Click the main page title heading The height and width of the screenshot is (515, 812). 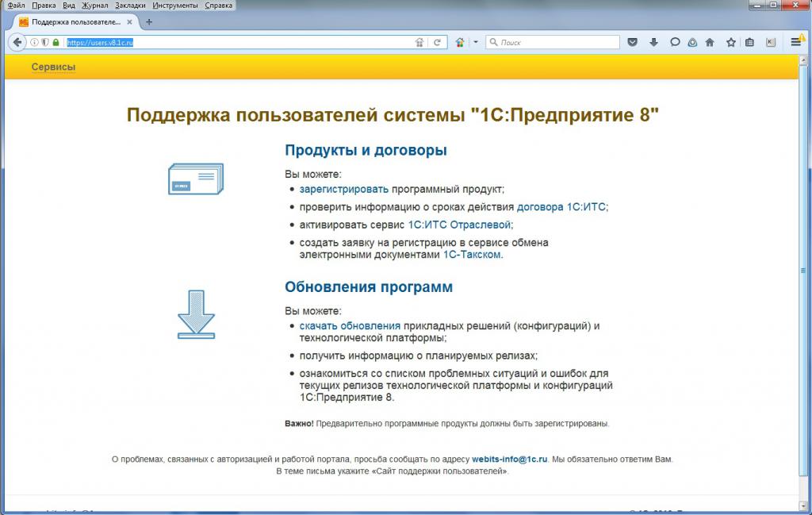(393, 115)
